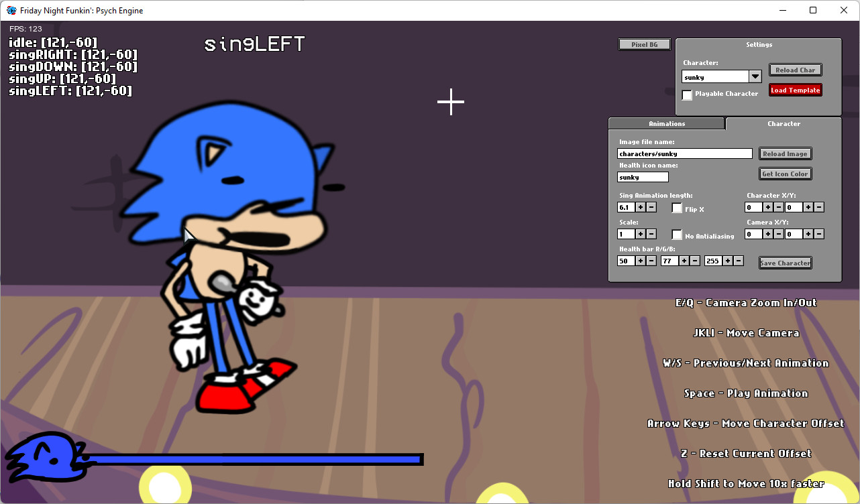Toggle the Flip X checkbox

[x=677, y=208]
